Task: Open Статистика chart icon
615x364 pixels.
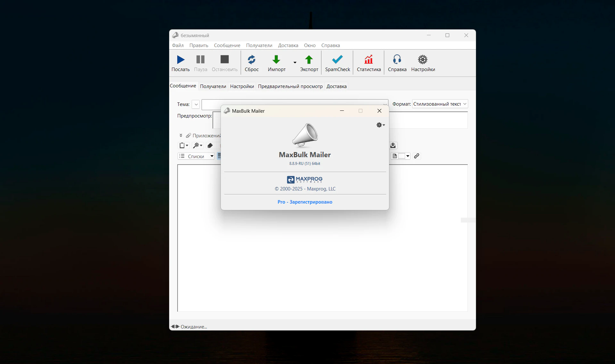Action: click(x=369, y=60)
